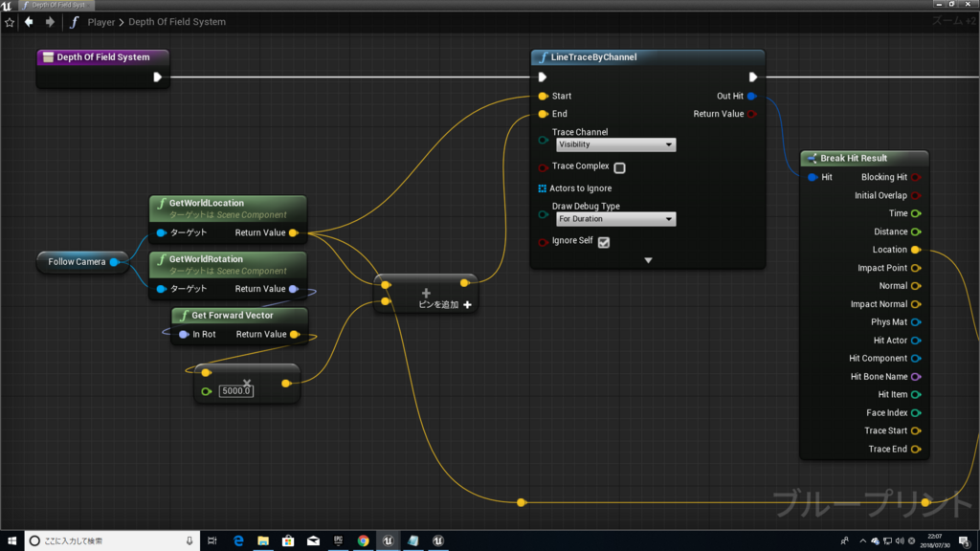
Task: Click the Add pin button on add node
Action: pyautogui.click(x=445, y=305)
